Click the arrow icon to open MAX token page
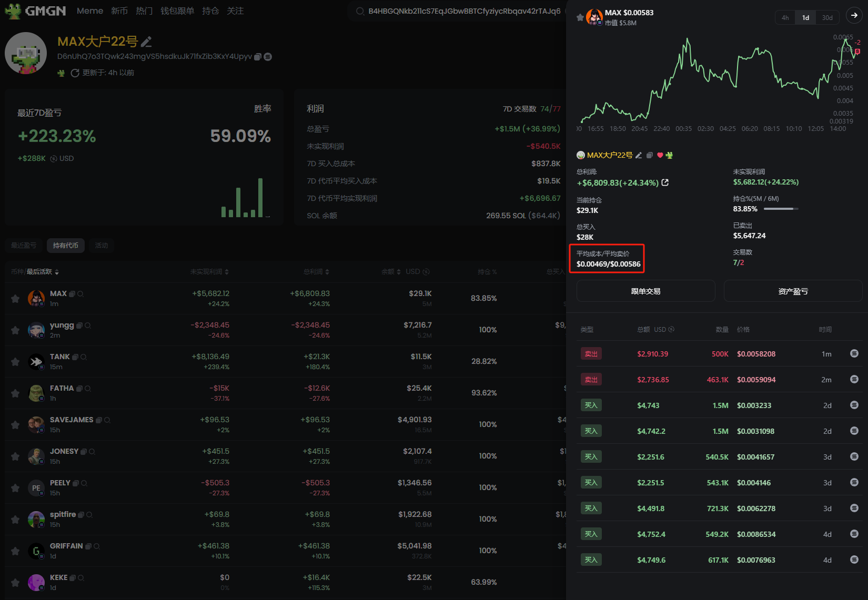The image size is (868, 600). point(854,16)
